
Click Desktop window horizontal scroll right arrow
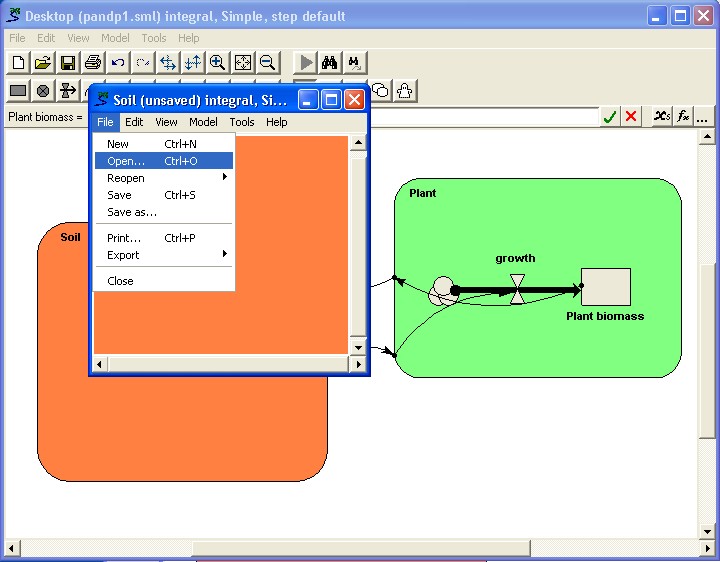[x=707, y=548]
